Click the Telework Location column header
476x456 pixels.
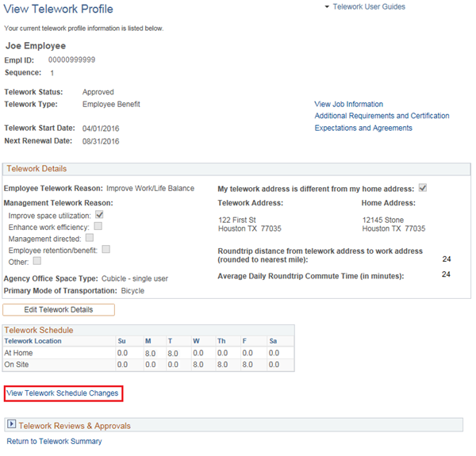tap(33, 341)
